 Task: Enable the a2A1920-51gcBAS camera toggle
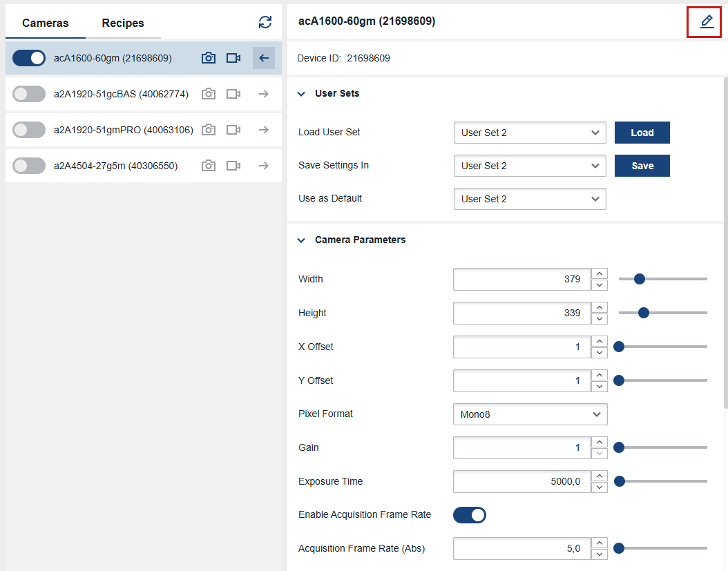[29, 94]
